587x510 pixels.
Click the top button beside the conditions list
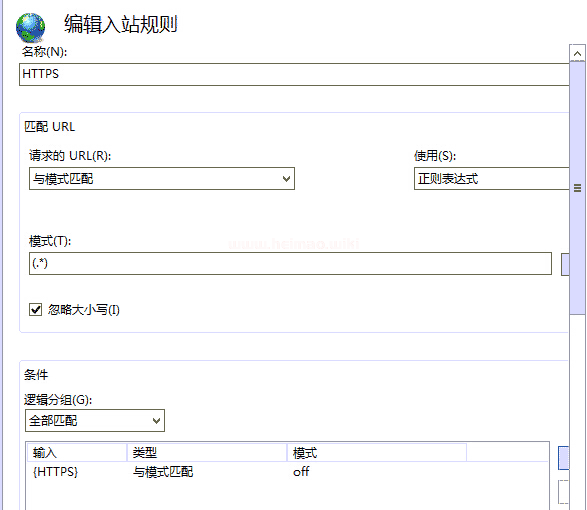coord(563,458)
